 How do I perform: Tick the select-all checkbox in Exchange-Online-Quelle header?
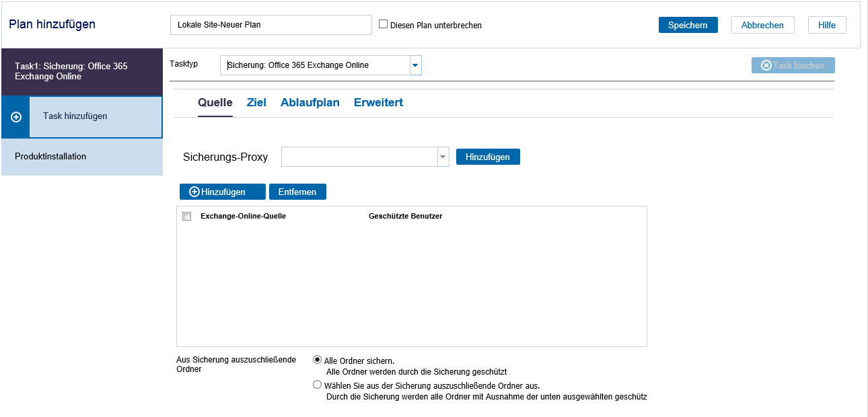(187, 217)
